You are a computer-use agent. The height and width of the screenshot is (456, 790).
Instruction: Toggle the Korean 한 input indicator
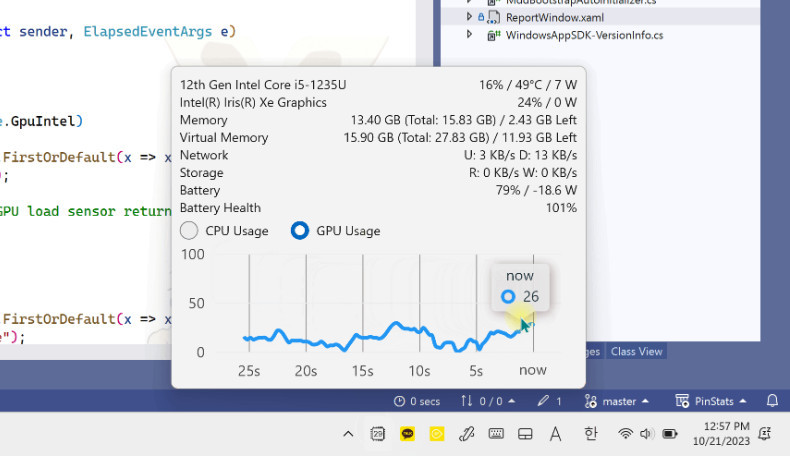pos(590,433)
